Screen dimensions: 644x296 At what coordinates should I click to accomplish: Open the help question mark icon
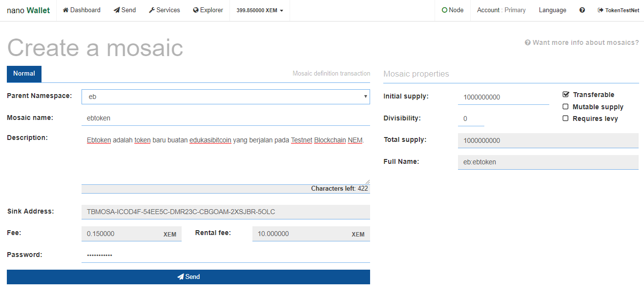582,10
